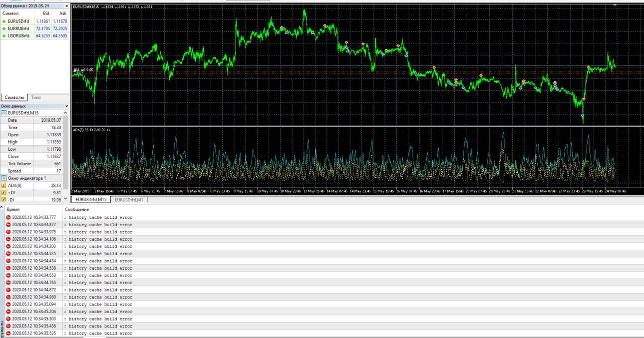The height and width of the screenshot is (338, 644).
Task: Switch to the EURUSDrfd,M1 chart tab
Action: (129, 200)
